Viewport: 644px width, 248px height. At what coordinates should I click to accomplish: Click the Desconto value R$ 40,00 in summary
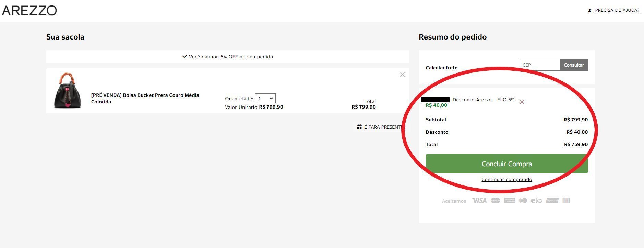577,132
